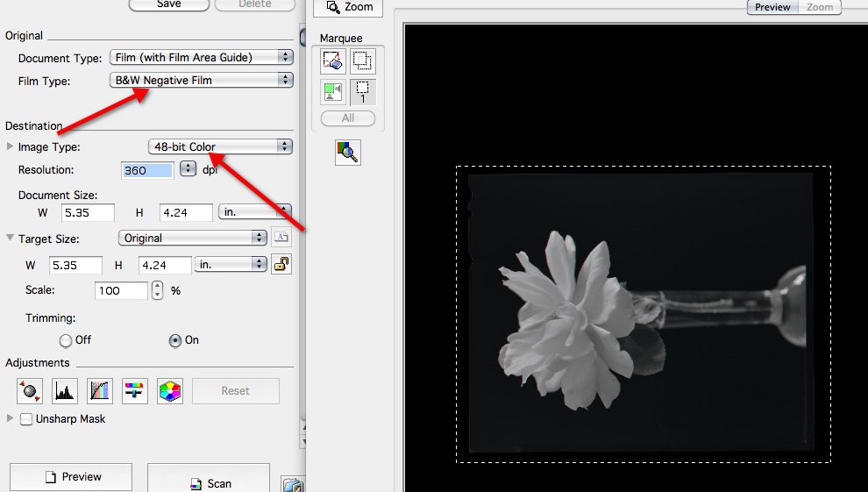Toggle the target size lock icon

(x=281, y=264)
